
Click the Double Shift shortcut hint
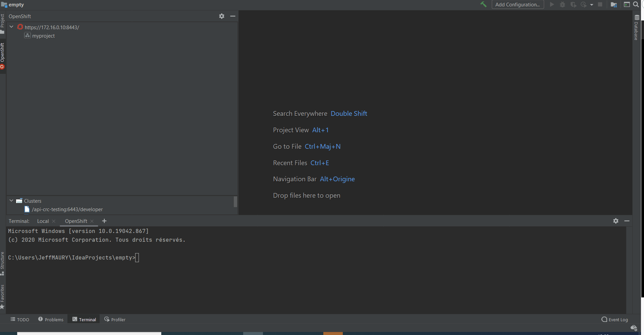coord(349,113)
